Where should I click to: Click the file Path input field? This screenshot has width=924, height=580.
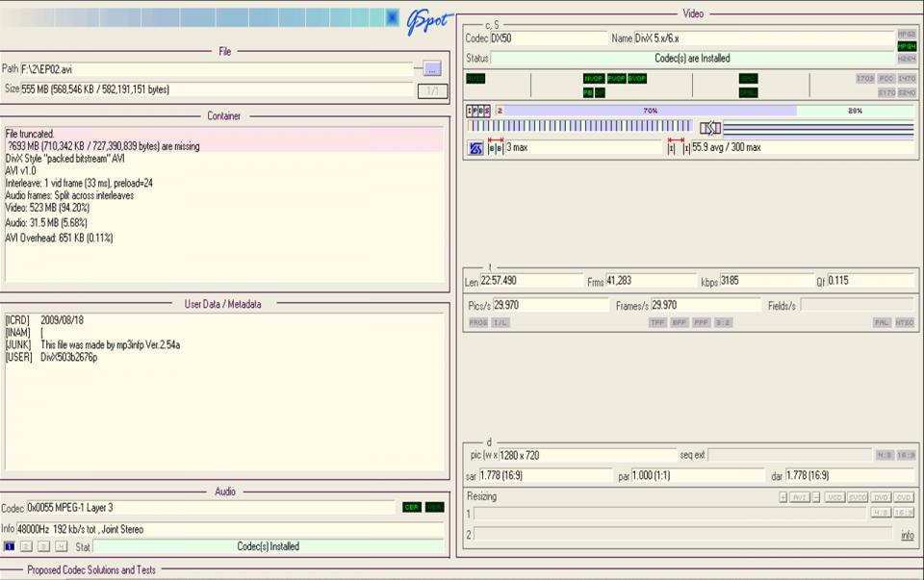point(217,69)
